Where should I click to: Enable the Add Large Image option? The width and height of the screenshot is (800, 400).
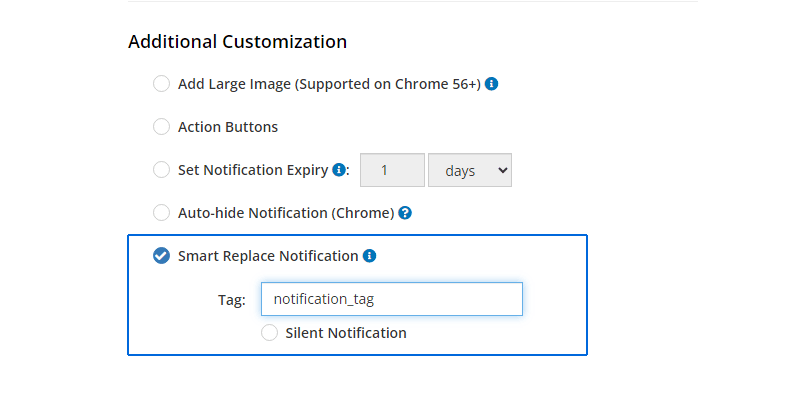click(161, 84)
